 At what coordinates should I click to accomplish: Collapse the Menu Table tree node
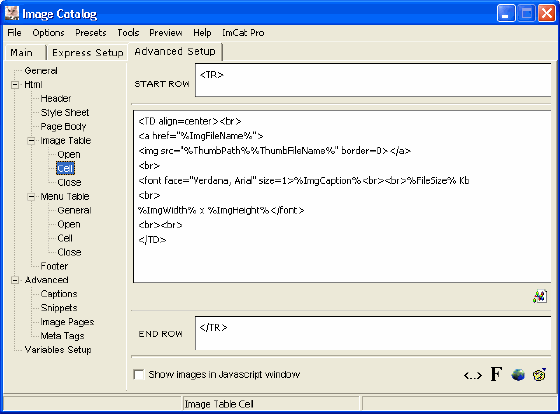coord(31,196)
